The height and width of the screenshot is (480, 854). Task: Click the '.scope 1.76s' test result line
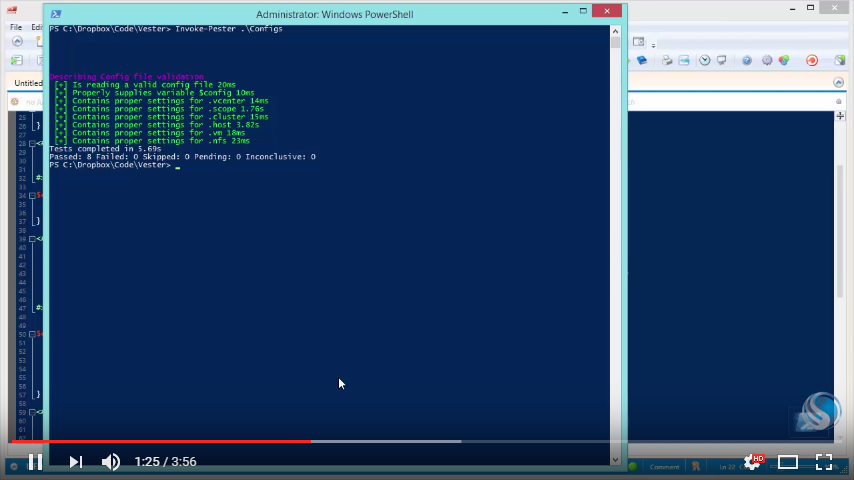click(x=168, y=109)
